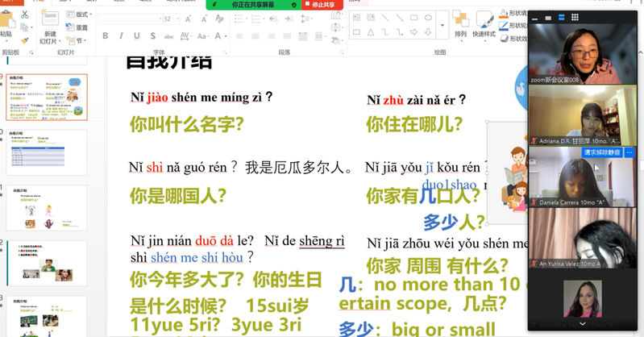
Task: Toggle text shadow S button
Action: [153, 36]
